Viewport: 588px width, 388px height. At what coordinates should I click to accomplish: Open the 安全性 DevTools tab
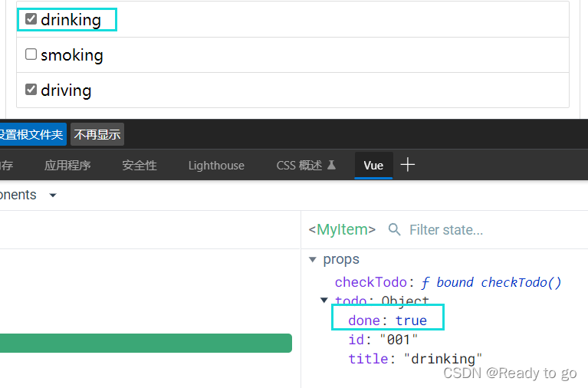coord(140,166)
